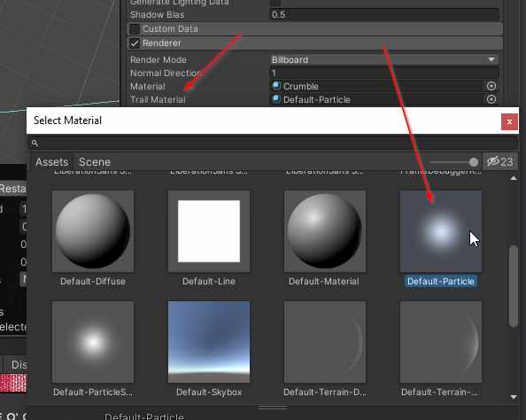Screen dimensions: 526x420
Task: Click the material list scrollbar thumb
Action: [x=514, y=286]
